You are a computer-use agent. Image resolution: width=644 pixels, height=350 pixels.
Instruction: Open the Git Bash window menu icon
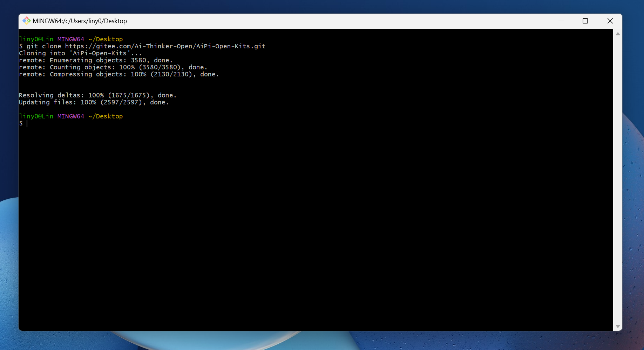[x=26, y=21]
